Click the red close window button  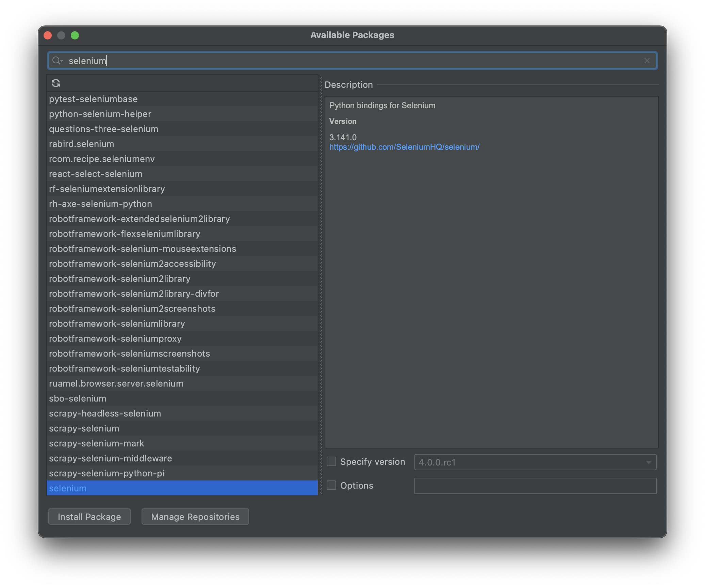click(x=48, y=35)
